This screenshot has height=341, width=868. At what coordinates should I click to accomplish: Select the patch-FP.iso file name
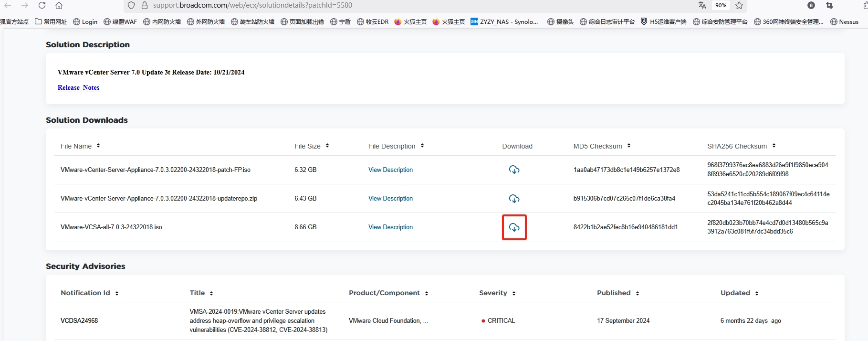click(x=156, y=170)
